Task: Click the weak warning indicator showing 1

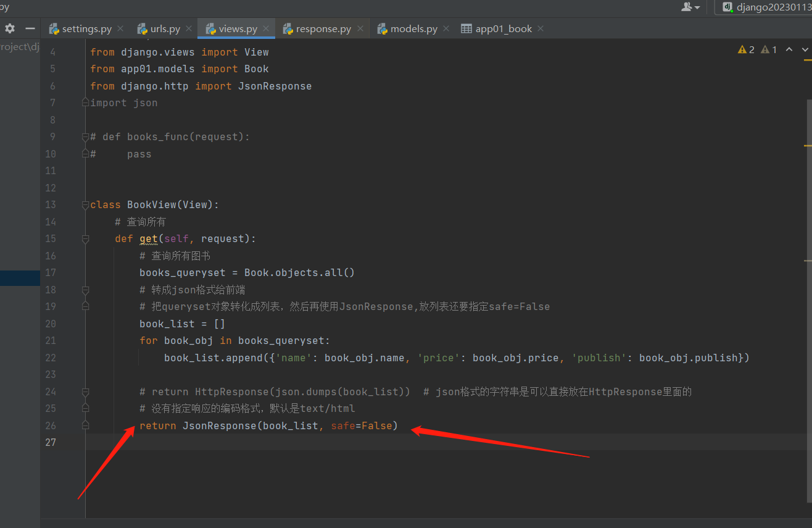Action: point(769,49)
